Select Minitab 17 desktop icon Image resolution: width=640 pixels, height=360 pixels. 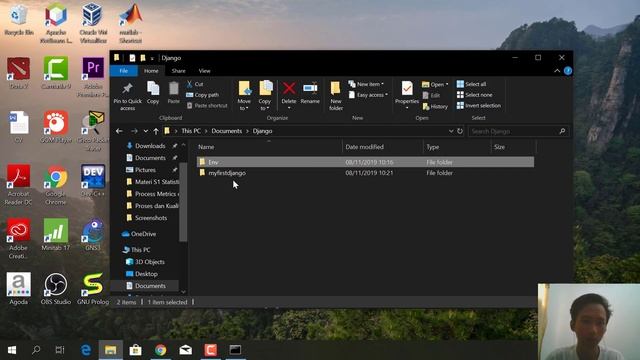click(x=56, y=234)
